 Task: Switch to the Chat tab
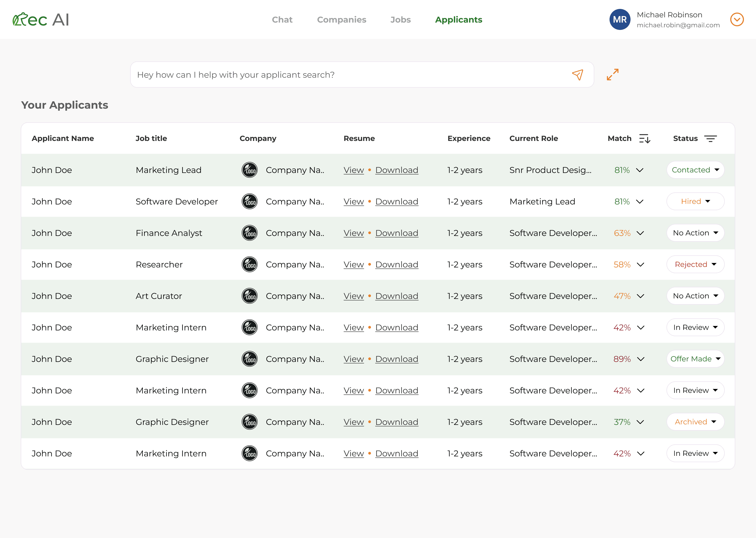(x=282, y=19)
